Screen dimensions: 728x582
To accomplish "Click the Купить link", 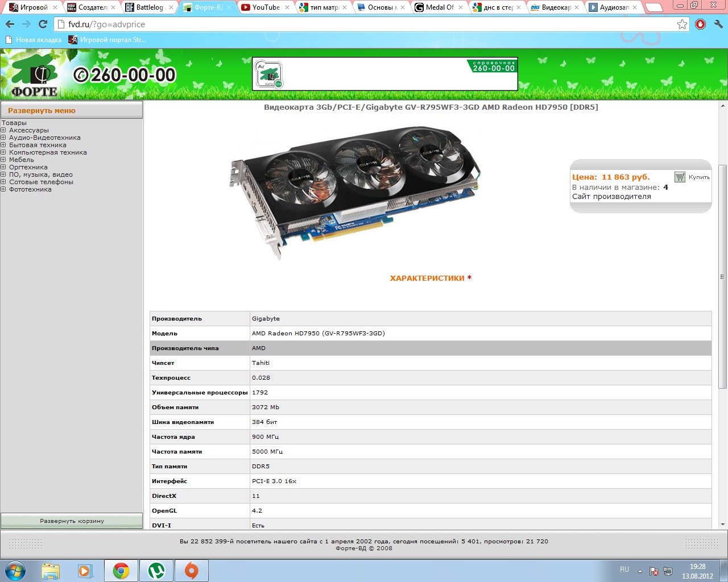I will coord(699,177).
